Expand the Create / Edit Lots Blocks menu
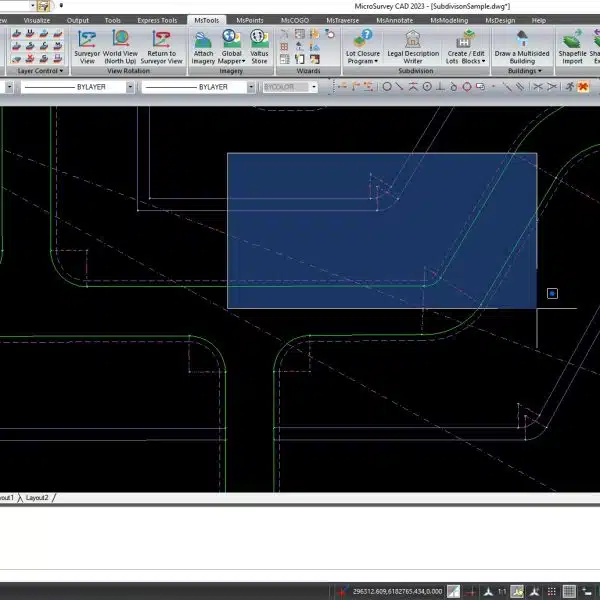Image resolution: width=600 pixels, height=600 pixels. (x=466, y=60)
